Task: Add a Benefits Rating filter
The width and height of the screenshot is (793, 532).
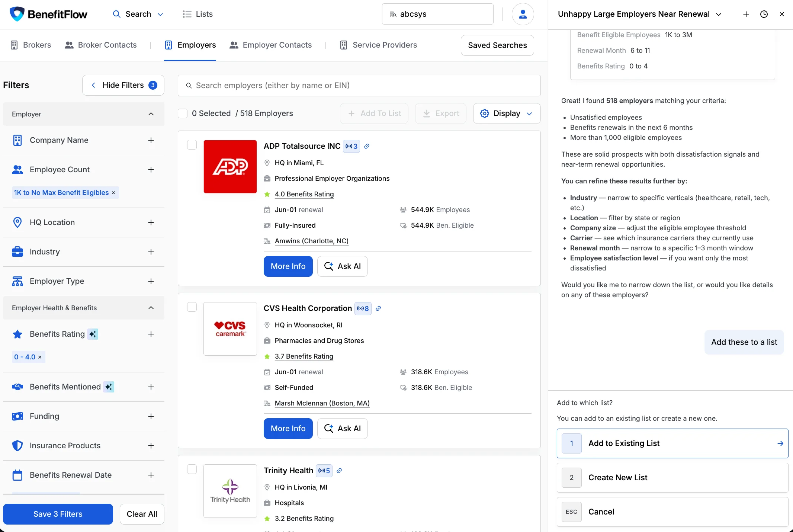Action: point(151,334)
